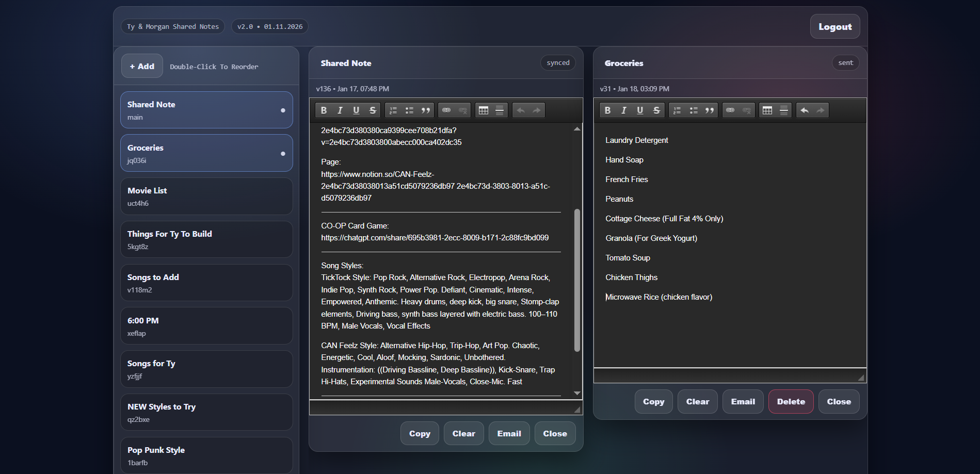This screenshot has width=980, height=474.
Task: Toggle italic formatting in the Groceries toolbar
Action: tap(623, 110)
